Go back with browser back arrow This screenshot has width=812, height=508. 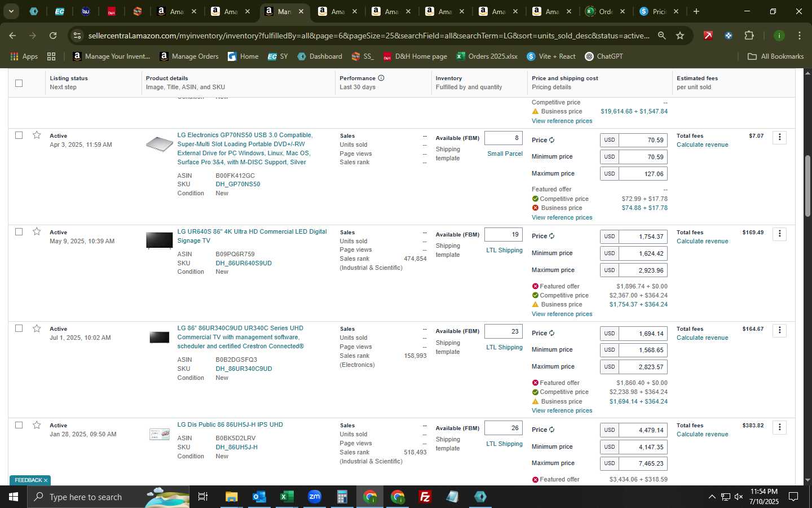click(12, 36)
